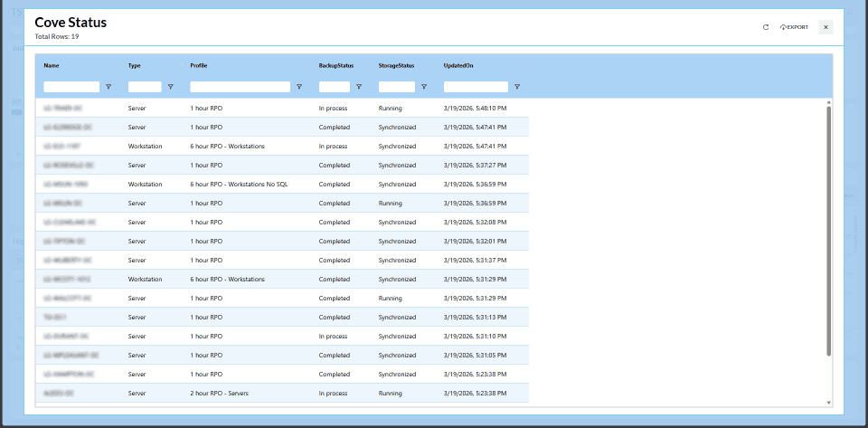Sort by the UpdatedOn column header
Image resolution: width=868 pixels, height=428 pixels.
(458, 65)
